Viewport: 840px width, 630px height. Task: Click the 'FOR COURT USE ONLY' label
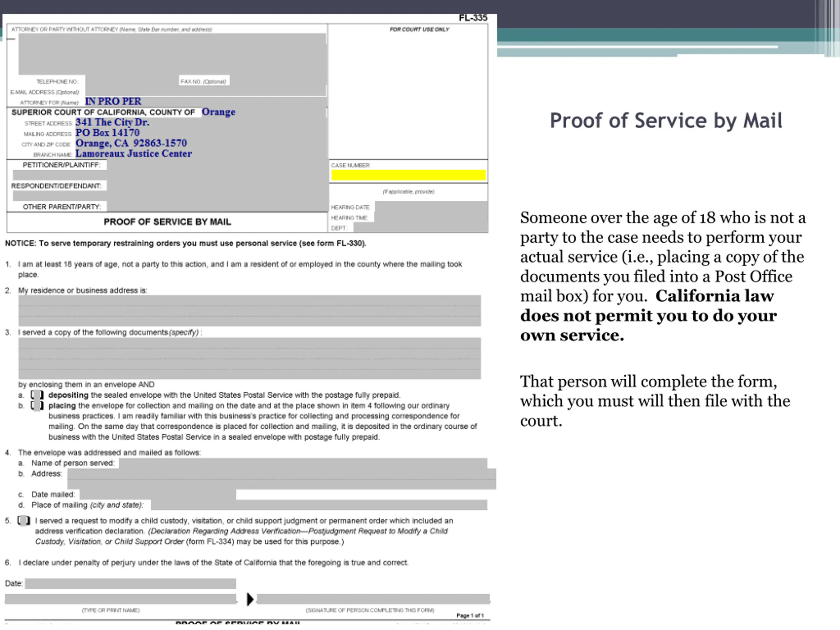click(x=419, y=29)
